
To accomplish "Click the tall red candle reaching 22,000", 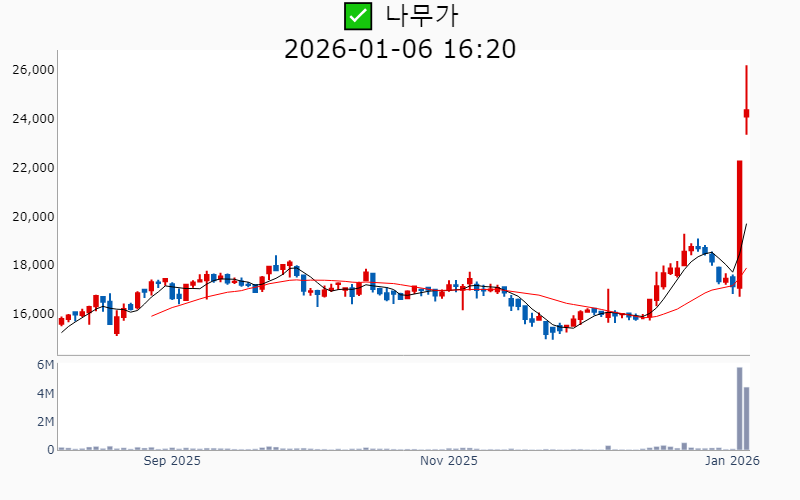I will [740, 225].
